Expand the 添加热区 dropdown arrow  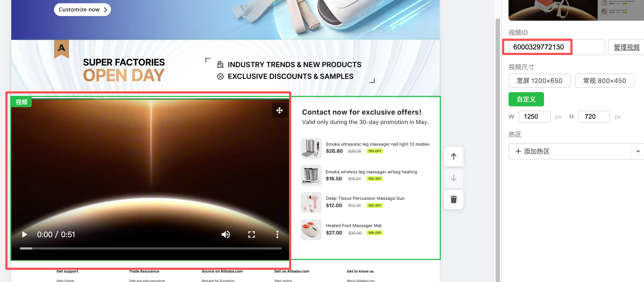(x=638, y=151)
